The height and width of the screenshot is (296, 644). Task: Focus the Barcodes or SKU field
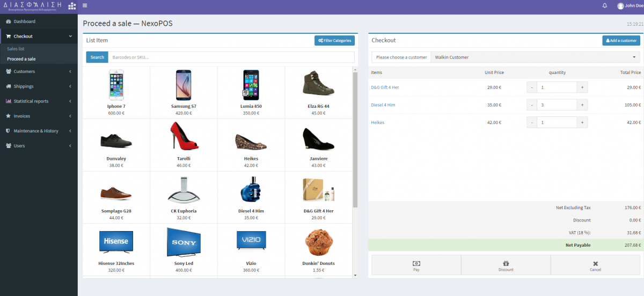click(x=231, y=57)
